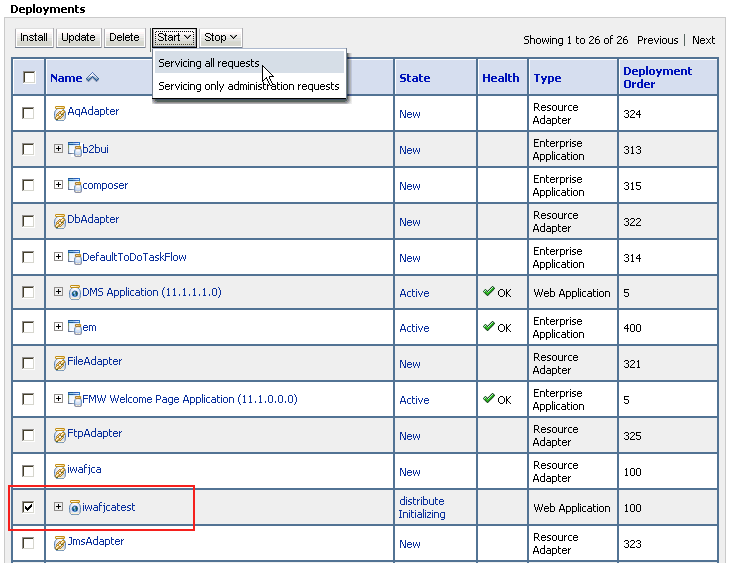Screen dimensions: 733x563
Task: Sort by the Health column header
Action: pyautogui.click(x=501, y=78)
